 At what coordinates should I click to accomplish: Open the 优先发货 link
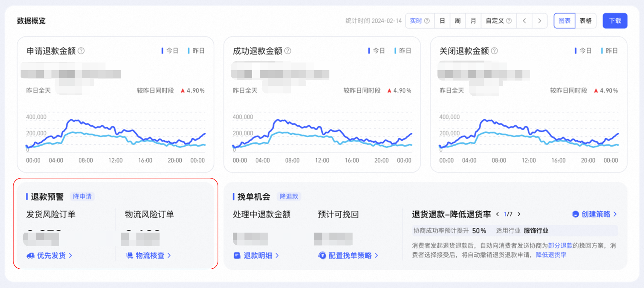[x=50, y=255]
